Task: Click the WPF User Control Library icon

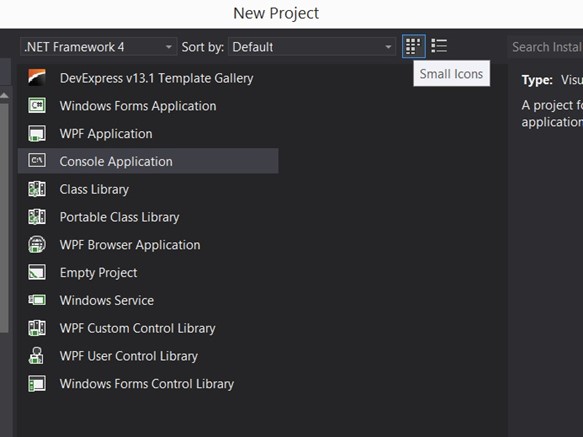Action: pyautogui.click(x=36, y=356)
